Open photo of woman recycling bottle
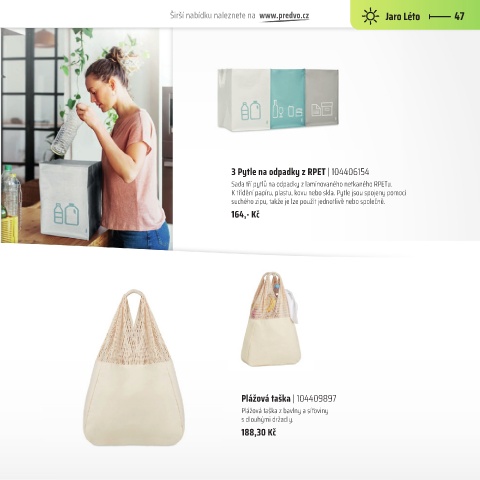The height and width of the screenshot is (480, 480). [87, 139]
